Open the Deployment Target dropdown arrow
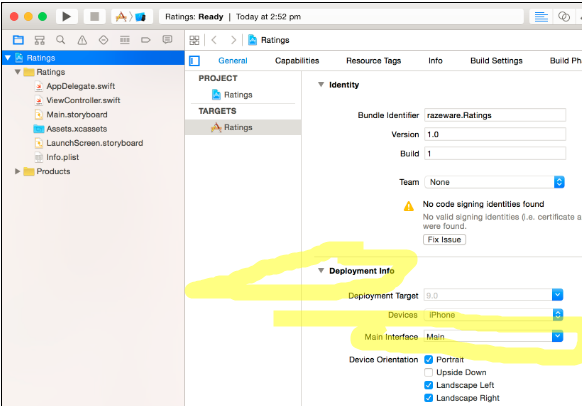 click(x=557, y=295)
